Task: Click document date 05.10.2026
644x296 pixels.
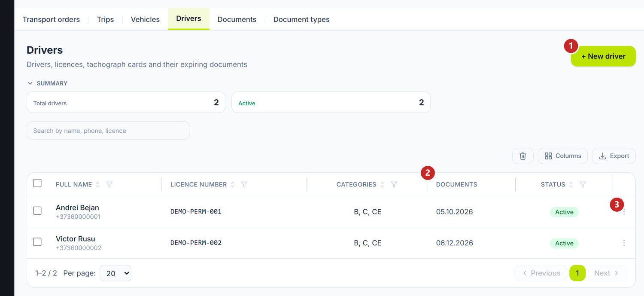Action: pyautogui.click(x=455, y=212)
